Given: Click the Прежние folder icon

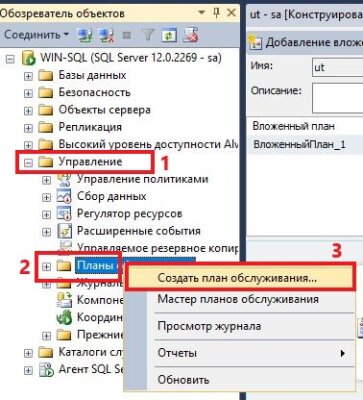Looking at the screenshot, I should pos(64,335).
